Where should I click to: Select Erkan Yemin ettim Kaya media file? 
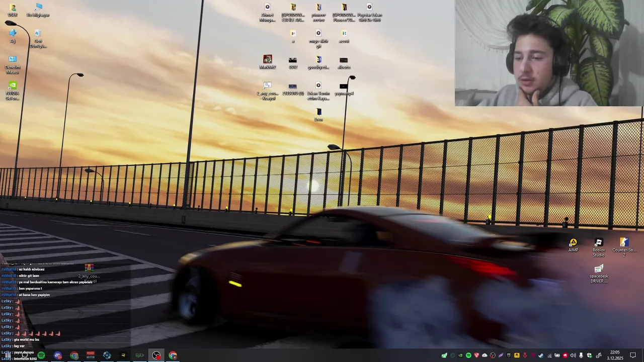(x=318, y=91)
